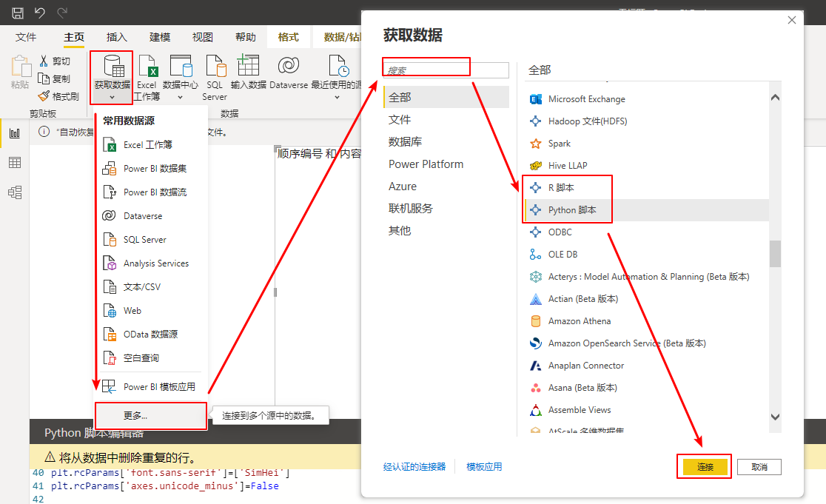Select 其他 category in dialog
This screenshot has width=826, height=504.
click(446, 230)
